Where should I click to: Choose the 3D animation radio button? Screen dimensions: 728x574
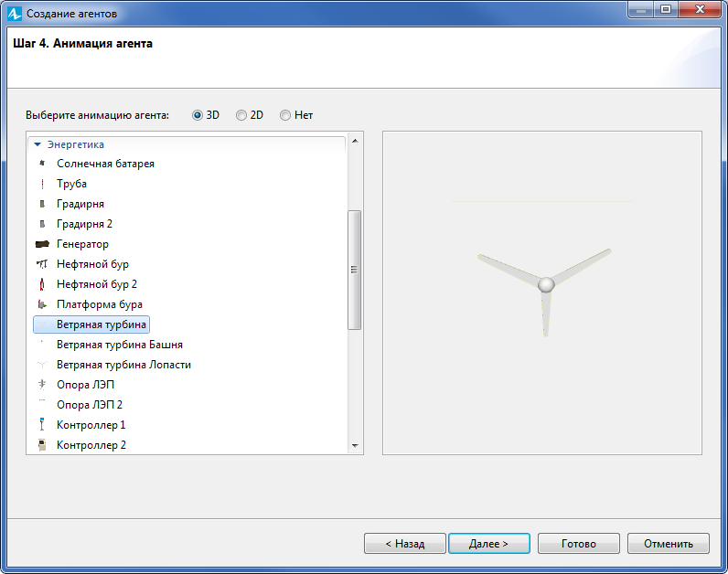click(198, 115)
